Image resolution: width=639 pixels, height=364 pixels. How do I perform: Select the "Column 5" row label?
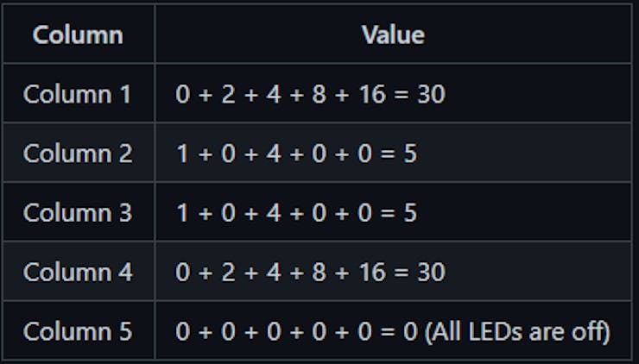coord(78,332)
